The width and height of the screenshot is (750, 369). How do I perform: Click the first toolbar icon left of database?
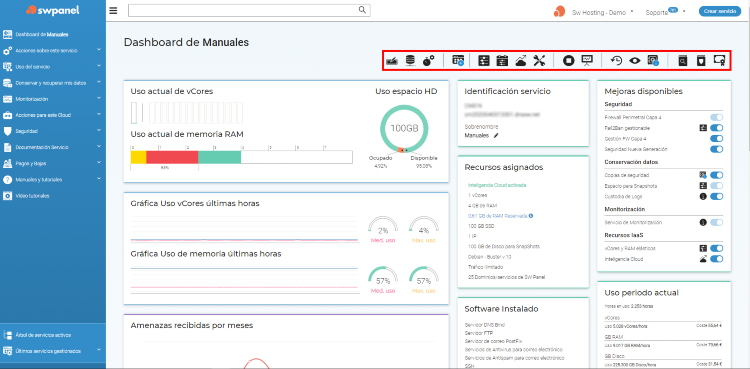pos(392,60)
